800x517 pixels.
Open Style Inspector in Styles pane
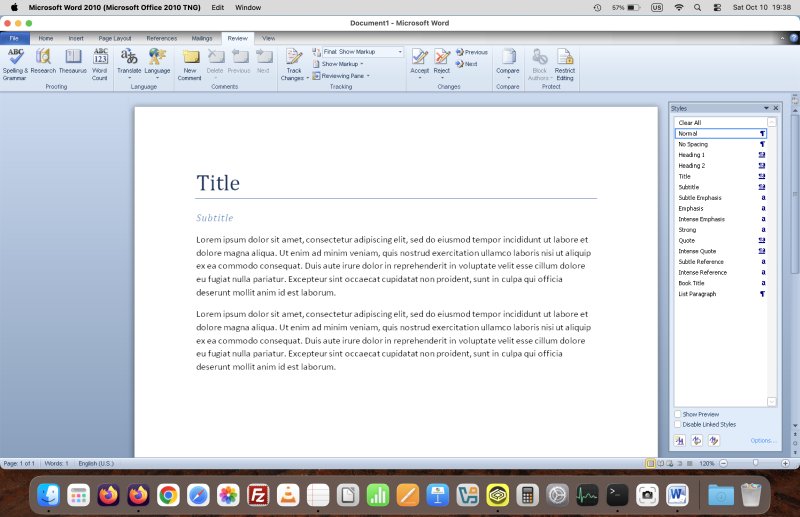[696, 440]
